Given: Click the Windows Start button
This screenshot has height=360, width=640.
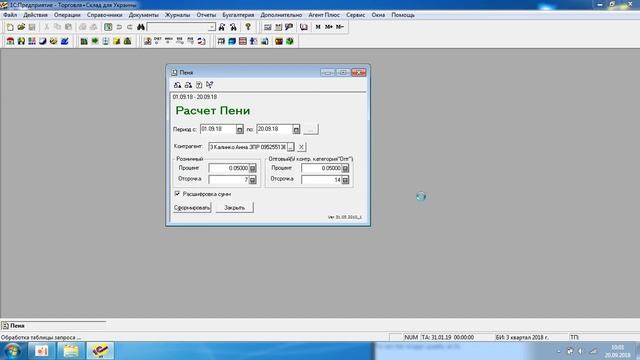Looking at the screenshot, I should click(x=12, y=351).
